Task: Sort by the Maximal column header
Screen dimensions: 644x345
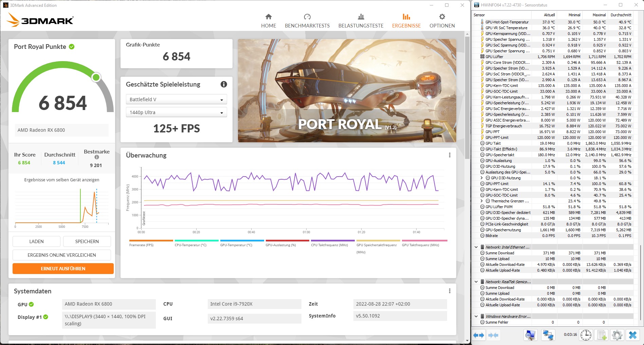Action: point(595,15)
